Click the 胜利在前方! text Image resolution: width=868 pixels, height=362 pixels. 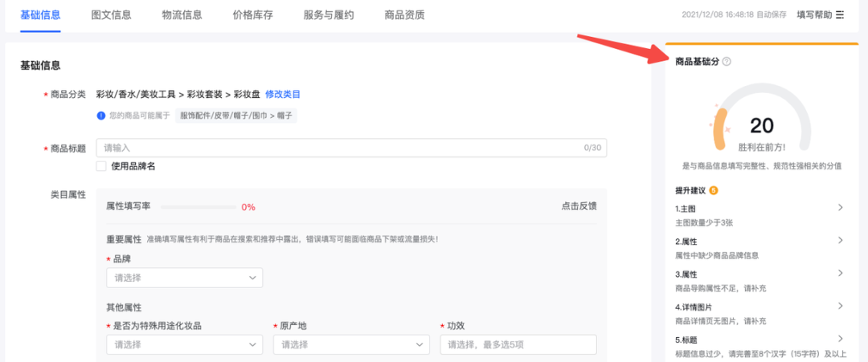click(762, 148)
